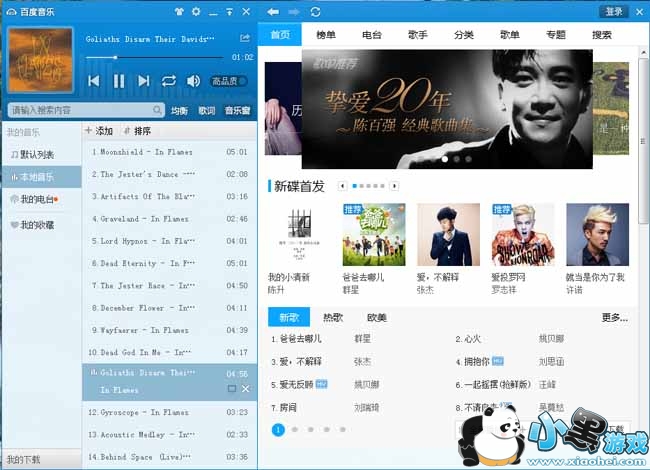Viewport: 650px width, 470px height.
Task: Change the loop playback mode
Action: pos(169,81)
